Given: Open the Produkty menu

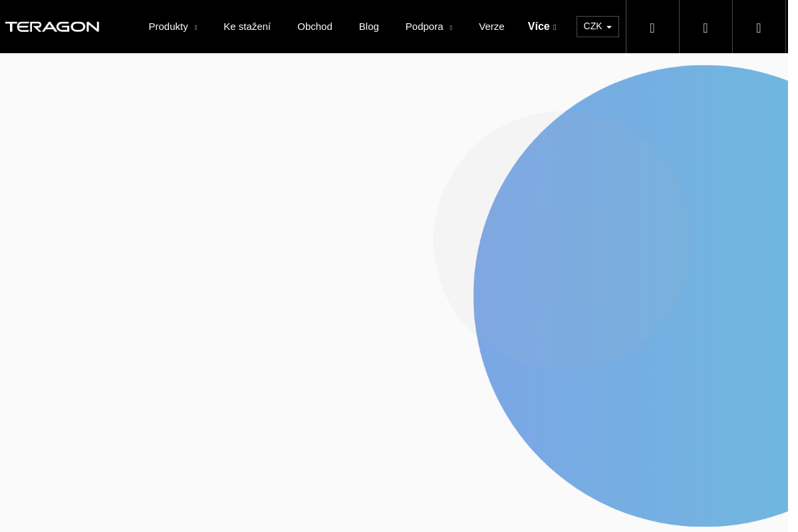Looking at the screenshot, I should coord(168,27).
